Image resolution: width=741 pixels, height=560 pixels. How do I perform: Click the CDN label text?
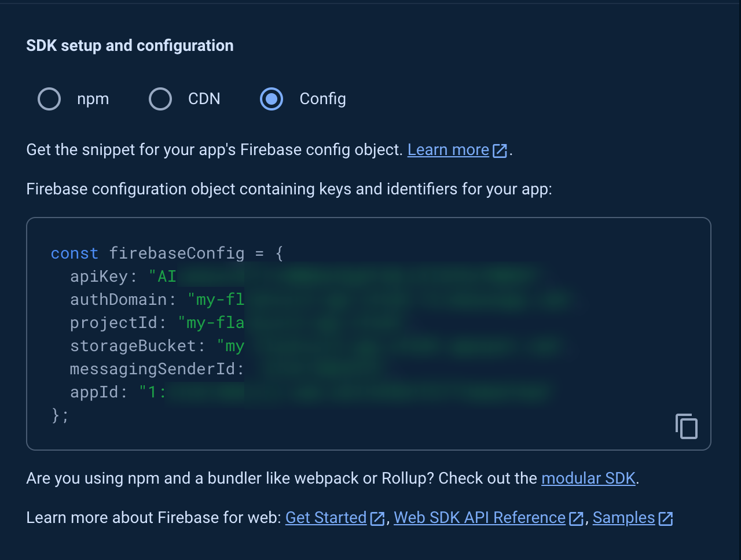pyautogui.click(x=204, y=99)
